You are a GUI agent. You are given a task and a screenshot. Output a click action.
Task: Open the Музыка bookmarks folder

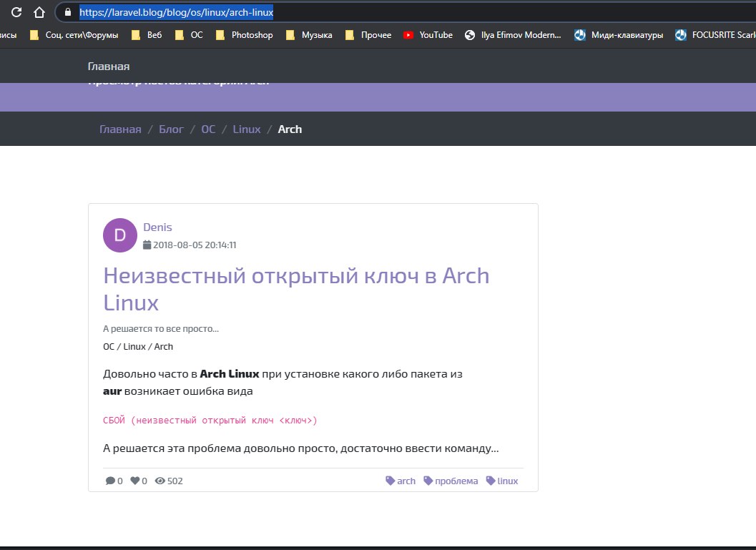click(309, 35)
